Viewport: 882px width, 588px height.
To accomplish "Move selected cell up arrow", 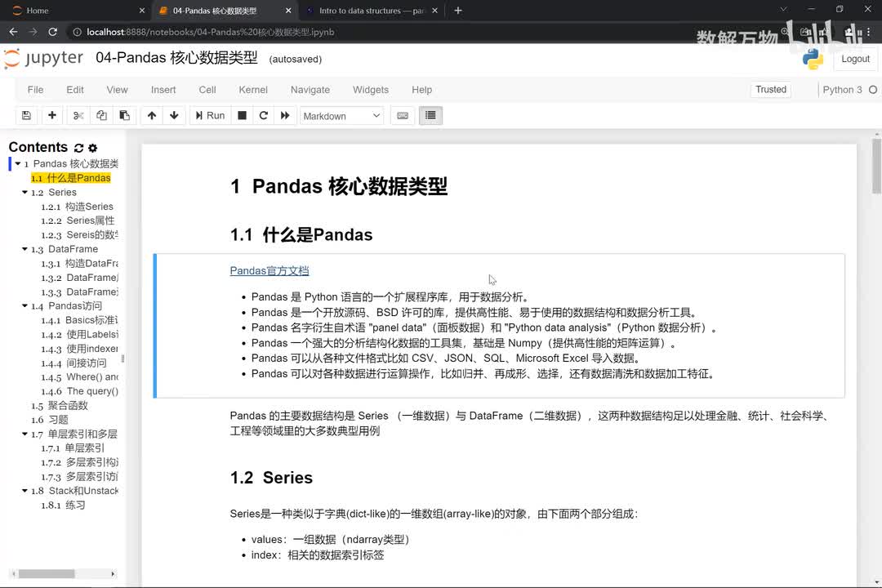I will tap(151, 115).
